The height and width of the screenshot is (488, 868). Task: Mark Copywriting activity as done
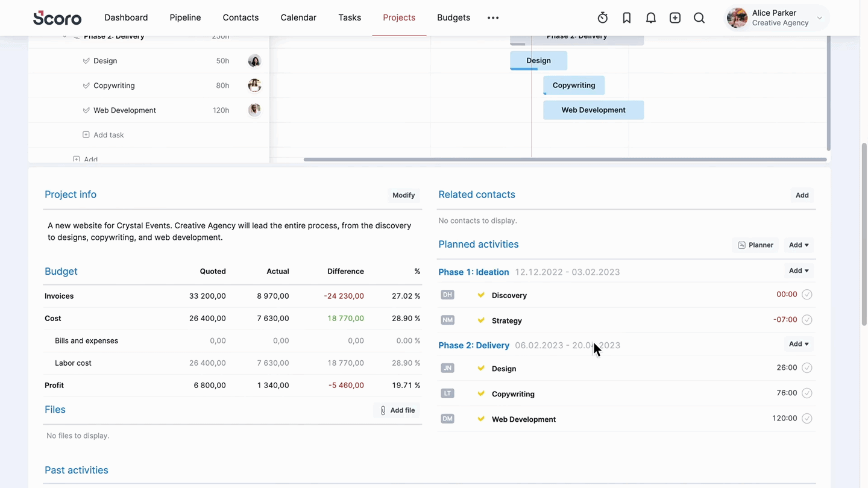tap(807, 393)
